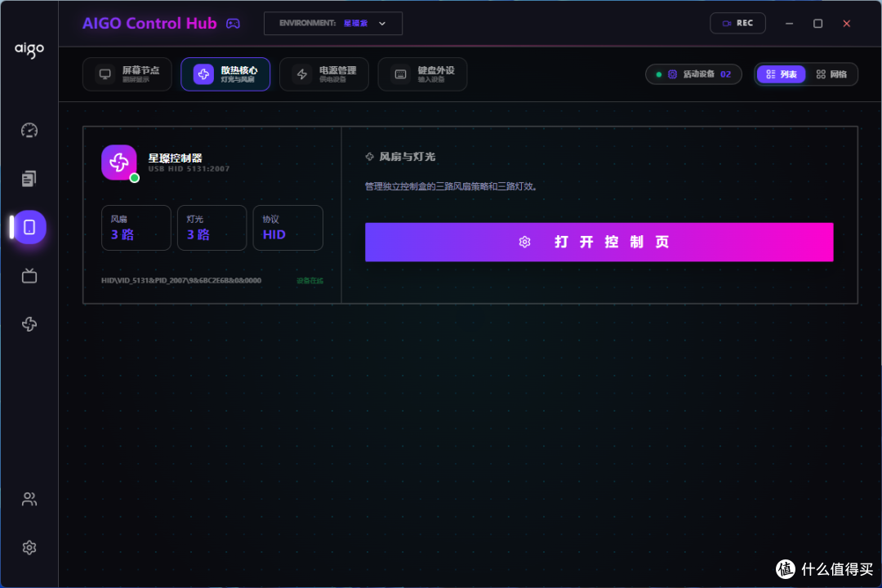This screenshot has width=882, height=588.
Task: Close the AIGO Control Hub window
Action: point(847,24)
